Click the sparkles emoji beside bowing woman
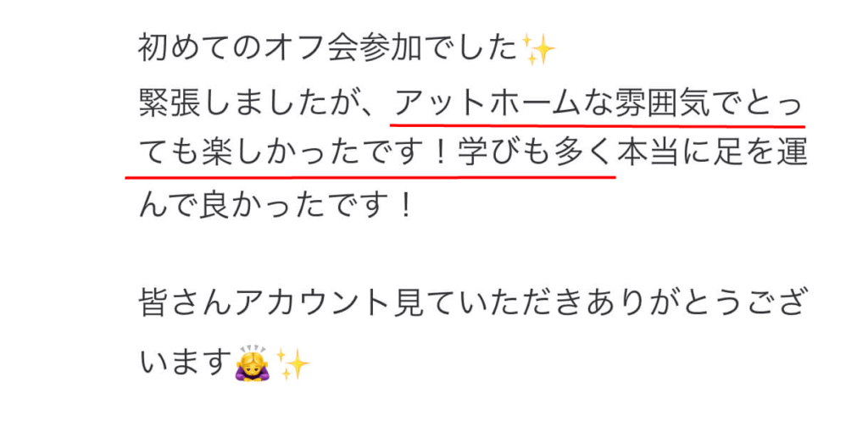 (x=292, y=364)
